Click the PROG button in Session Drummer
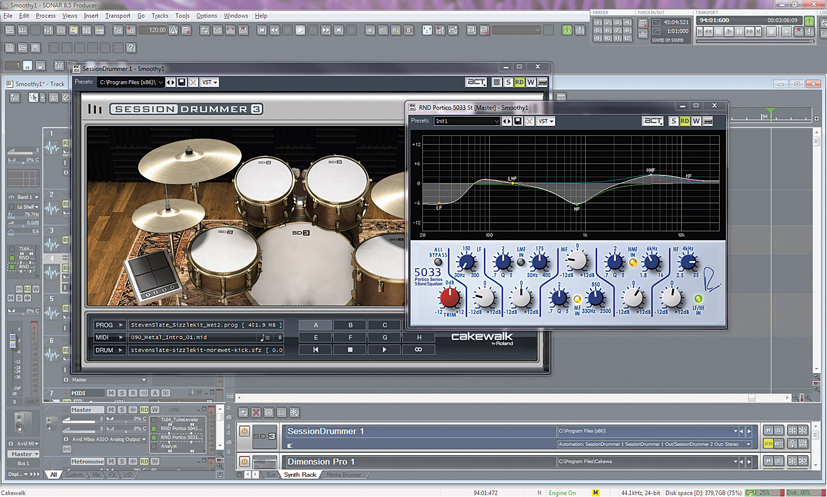This screenshot has height=497, width=827. [x=109, y=325]
